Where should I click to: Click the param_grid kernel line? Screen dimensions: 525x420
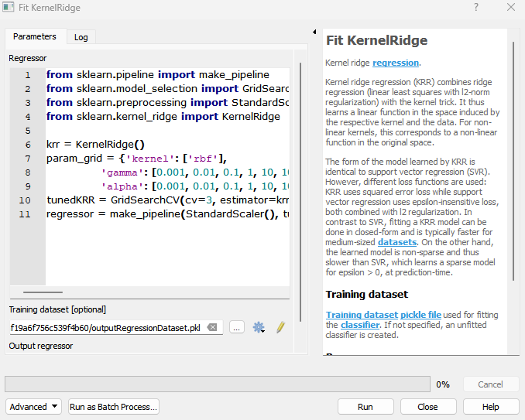click(x=136, y=158)
